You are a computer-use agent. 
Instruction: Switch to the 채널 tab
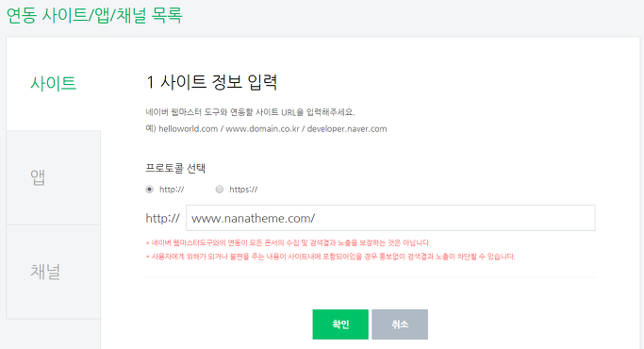click(54, 272)
